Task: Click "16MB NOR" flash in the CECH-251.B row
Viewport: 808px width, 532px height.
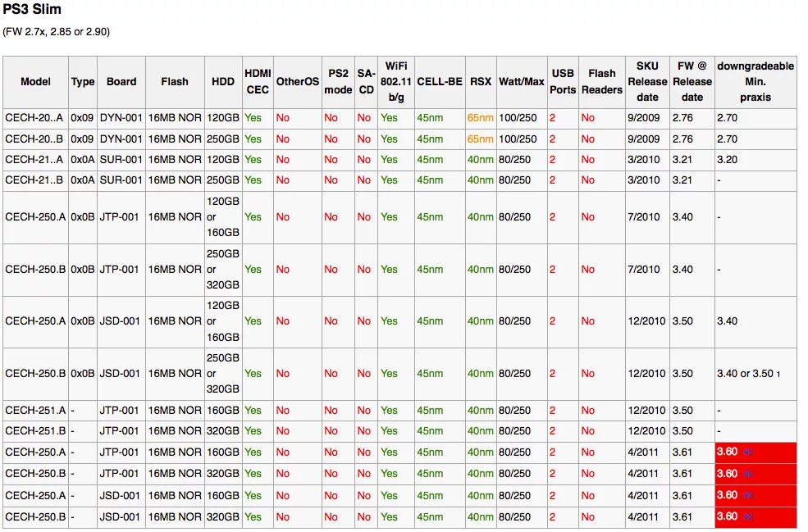Action: pos(175,431)
